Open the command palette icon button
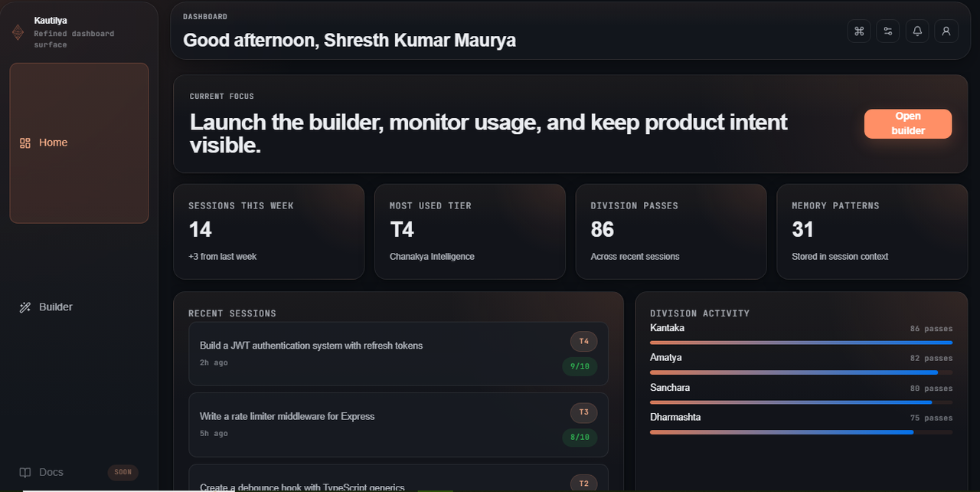 click(x=859, y=31)
